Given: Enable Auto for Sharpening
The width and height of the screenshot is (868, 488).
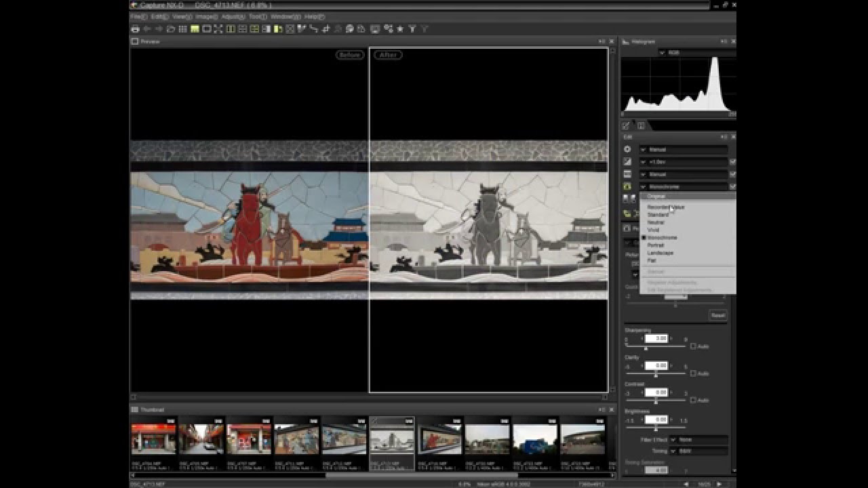Looking at the screenshot, I should tap(693, 346).
